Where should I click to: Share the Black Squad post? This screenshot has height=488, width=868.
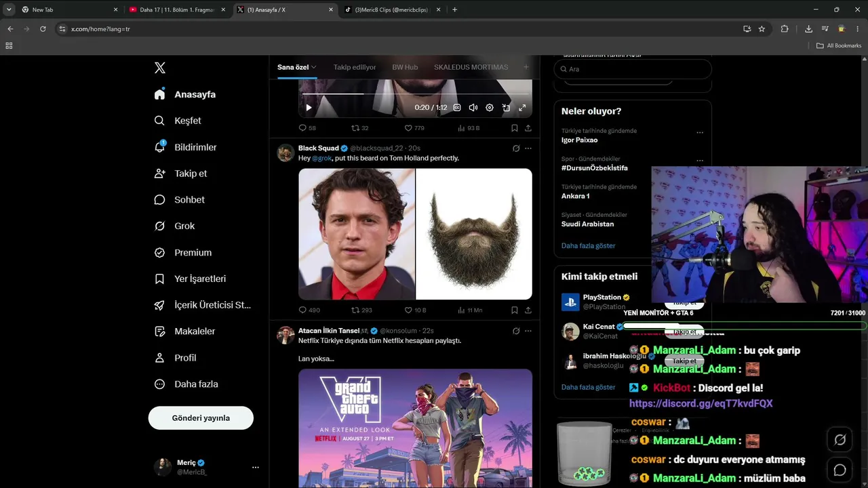pos(528,310)
